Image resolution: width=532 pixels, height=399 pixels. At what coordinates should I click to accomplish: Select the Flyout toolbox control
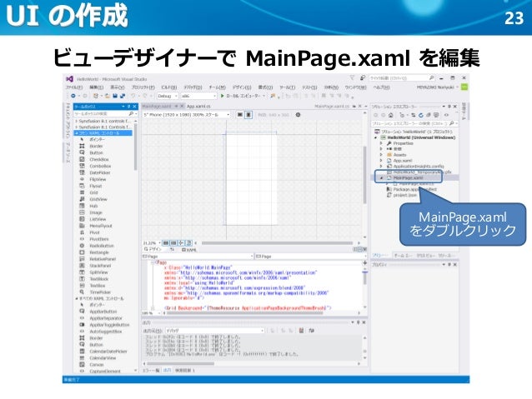coord(96,186)
